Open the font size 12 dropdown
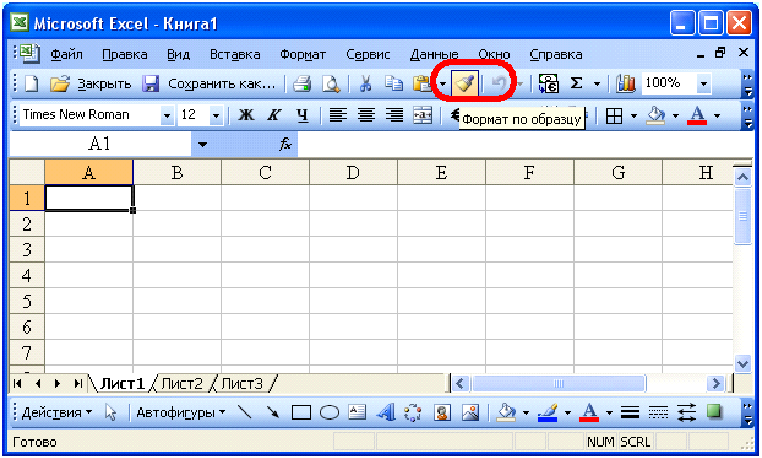Screen dimensions: 762x458 [216, 116]
